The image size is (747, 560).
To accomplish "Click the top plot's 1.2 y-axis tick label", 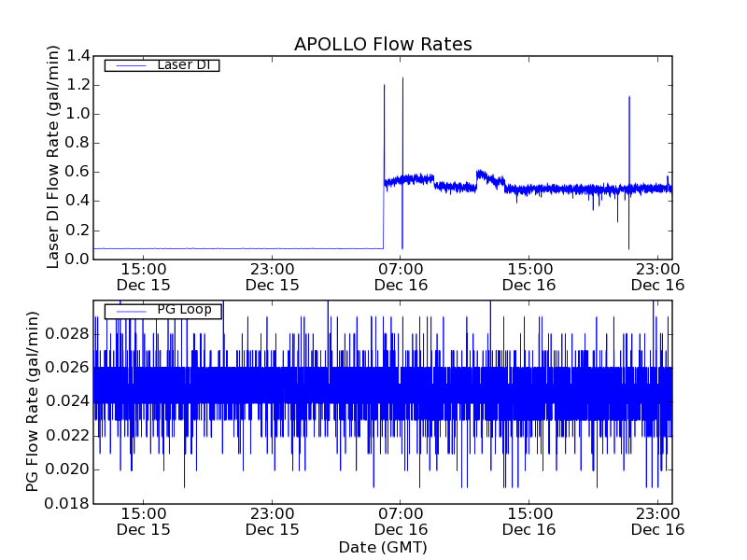I will (x=78, y=85).
